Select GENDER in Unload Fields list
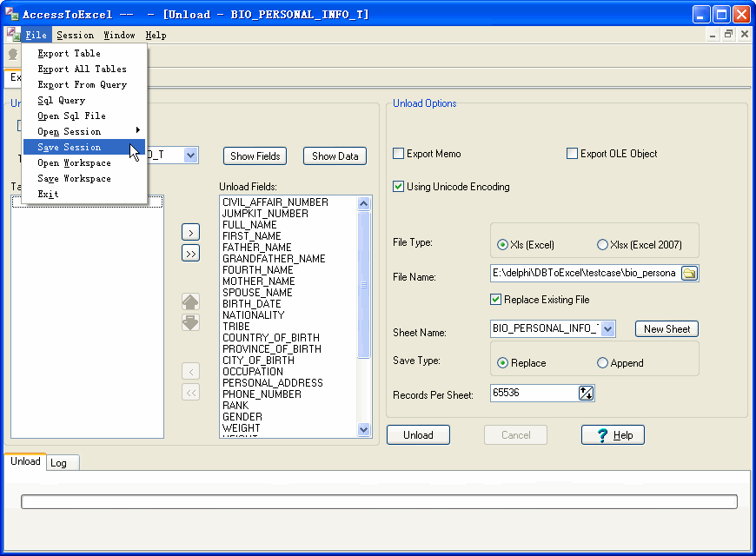756x556 pixels. pyautogui.click(x=242, y=417)
